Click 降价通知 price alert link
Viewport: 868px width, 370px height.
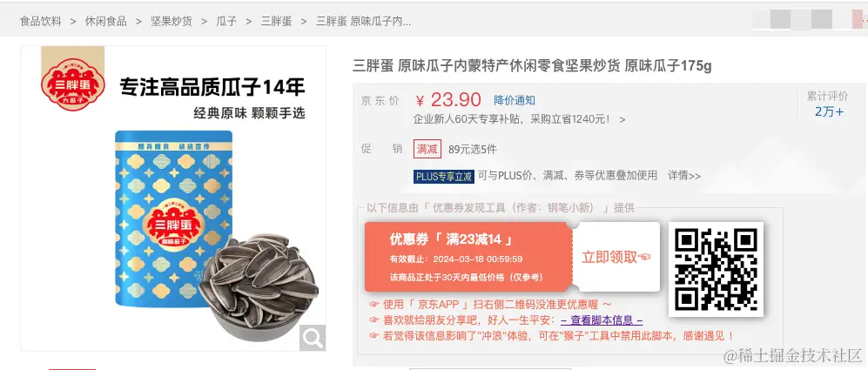pos(515,100)
